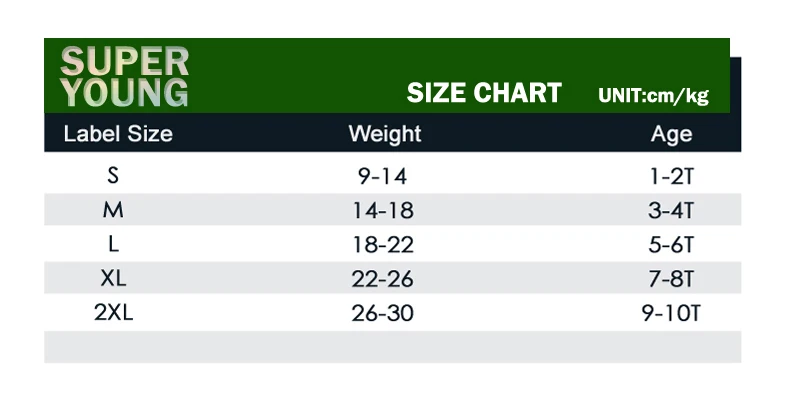Click the 2XL size label
The image size is (792, 398).
(114, 313)
